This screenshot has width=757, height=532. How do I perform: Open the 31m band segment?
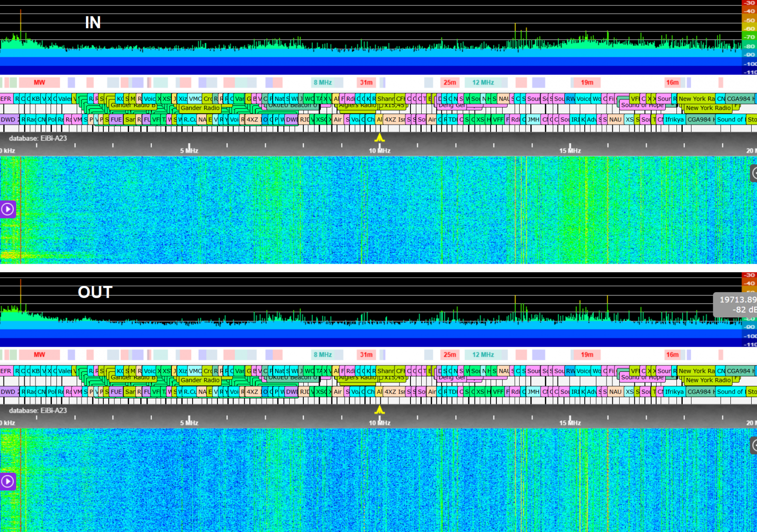(x=366, y=83)
